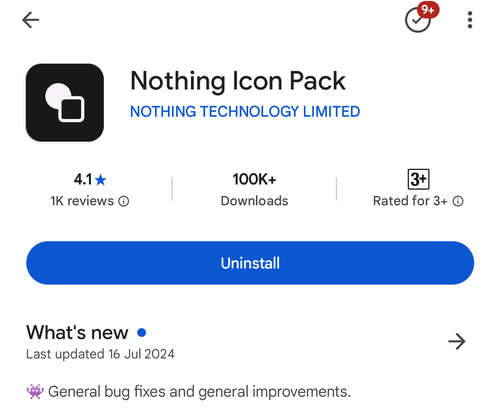The image size is (500, 411).
Task: Tap the 3+ content rating badge
Action: coord(418,179)
